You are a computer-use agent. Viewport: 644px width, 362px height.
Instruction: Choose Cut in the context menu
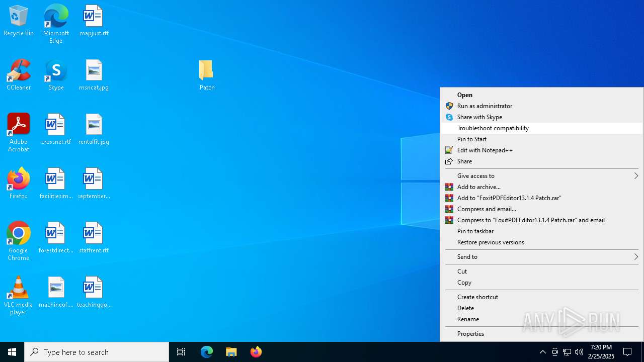(x=542, y=271)
